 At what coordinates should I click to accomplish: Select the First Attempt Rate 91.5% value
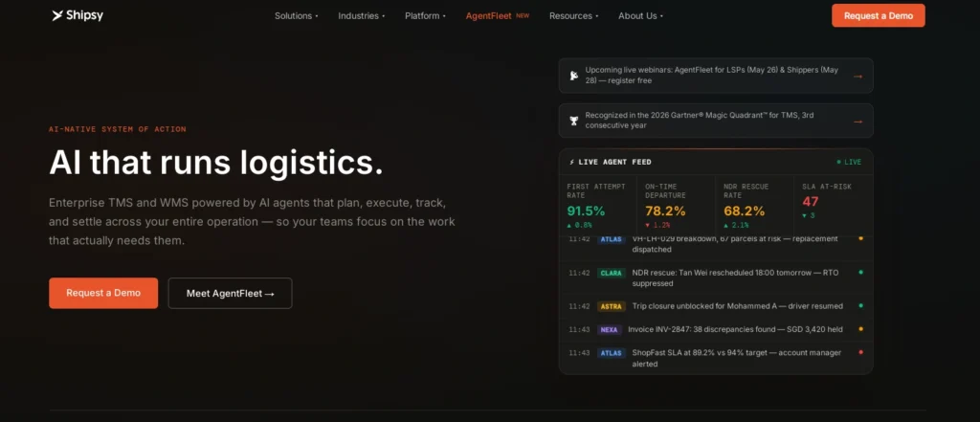click(x=586, y=211)
